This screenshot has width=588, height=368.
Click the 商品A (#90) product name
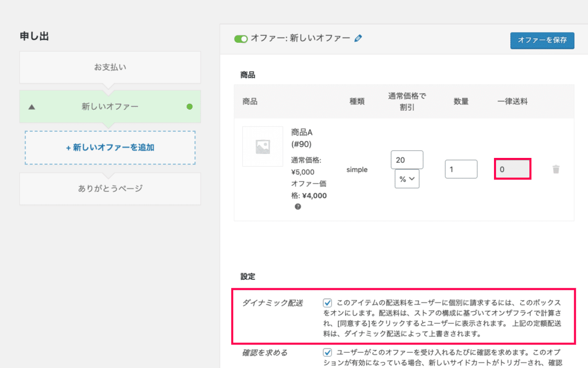tap(302, 138)
